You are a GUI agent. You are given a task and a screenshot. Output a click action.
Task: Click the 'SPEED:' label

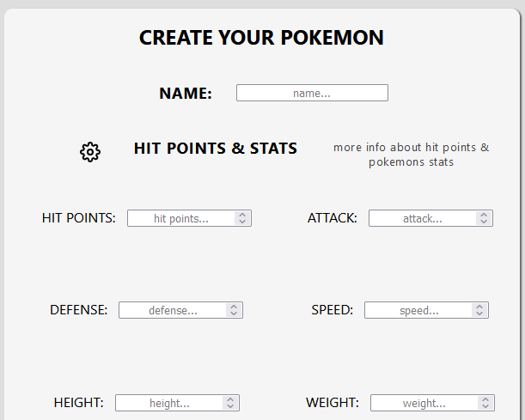point(333,310)
